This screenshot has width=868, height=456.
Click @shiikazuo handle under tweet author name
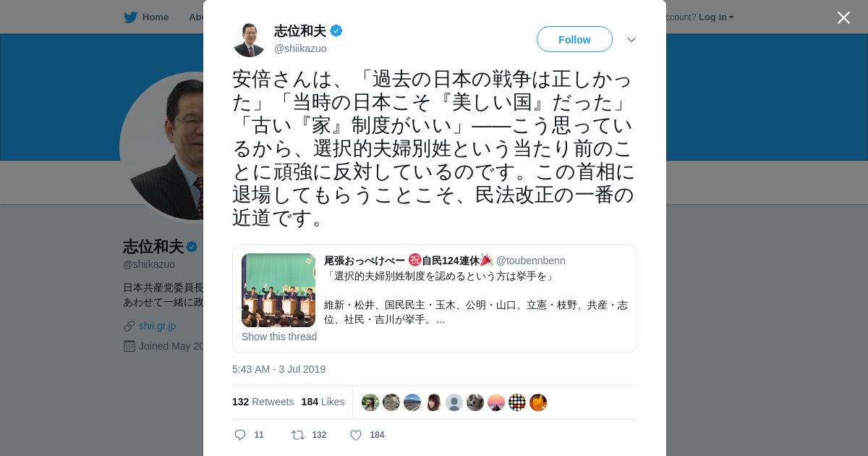point(300,48)
